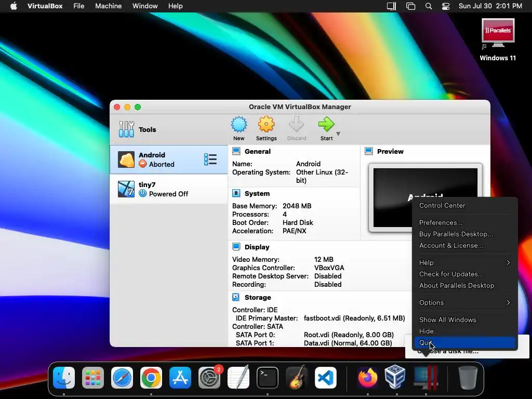Image resolution: width=532 pixels, height=399 pixels.
Task: Open the Apple menu
Action: point(14,6)
